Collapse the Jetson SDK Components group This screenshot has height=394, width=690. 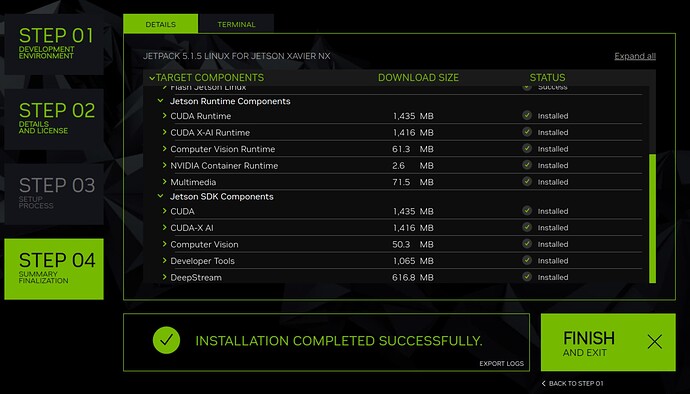(x=161, y=196)
